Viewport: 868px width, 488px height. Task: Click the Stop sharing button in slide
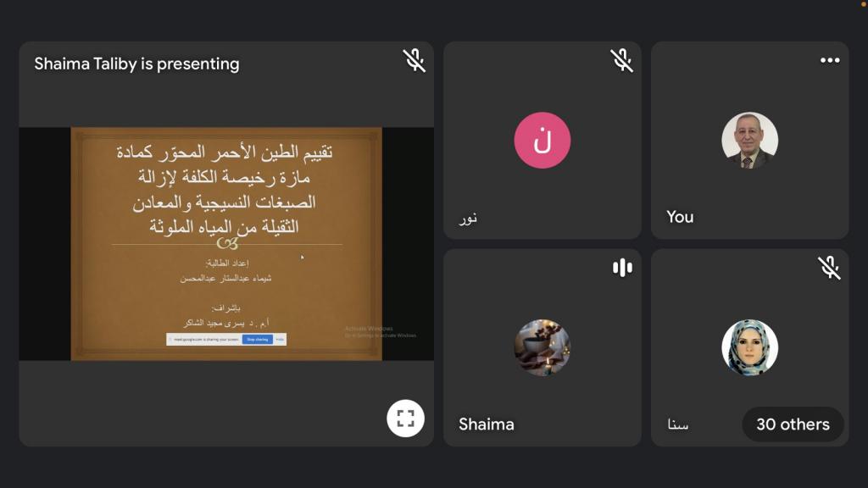[258, 339]
